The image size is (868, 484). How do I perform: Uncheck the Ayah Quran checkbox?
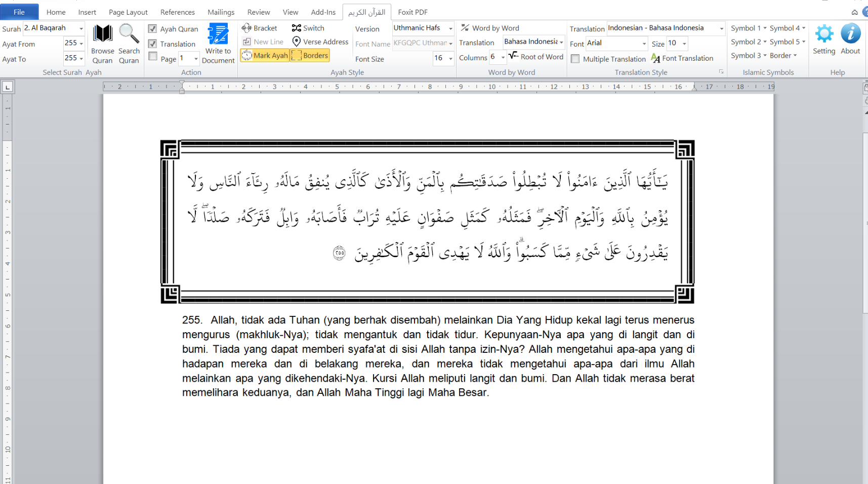152,29
